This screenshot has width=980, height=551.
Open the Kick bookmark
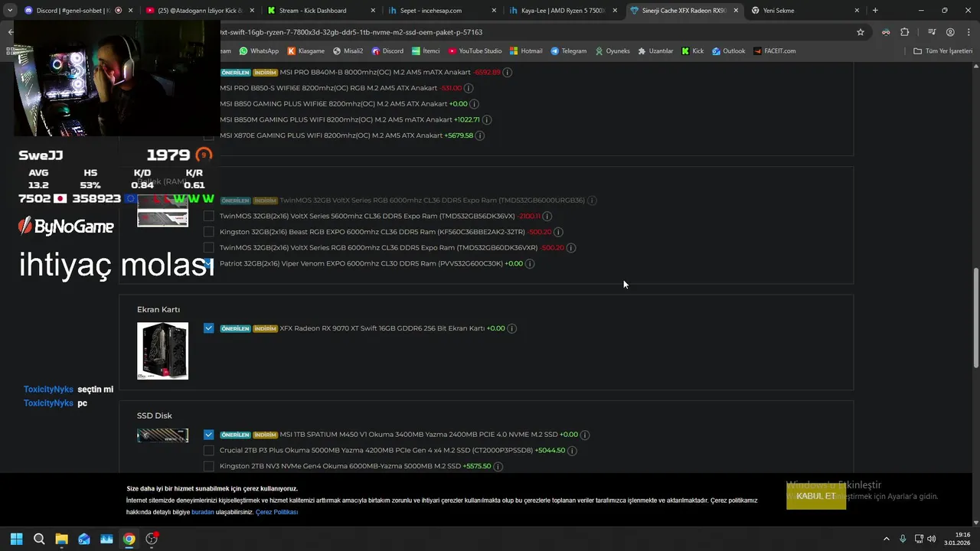pyautogui.click(x=692, y=51)
